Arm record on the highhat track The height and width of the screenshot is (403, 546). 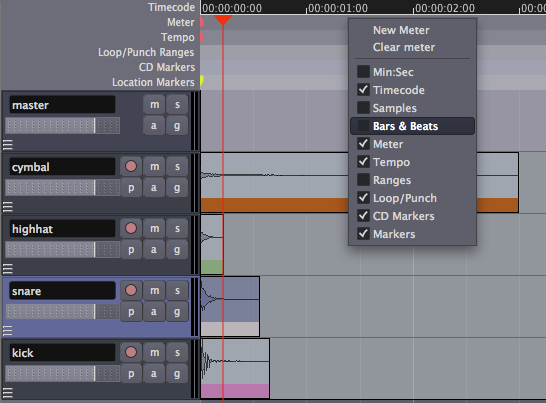coord(131,228)
